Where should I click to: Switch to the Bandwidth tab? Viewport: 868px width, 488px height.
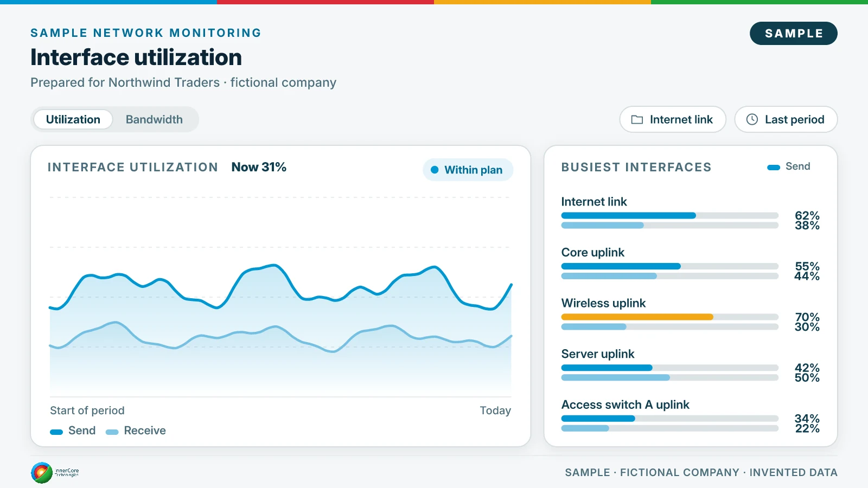154,119
